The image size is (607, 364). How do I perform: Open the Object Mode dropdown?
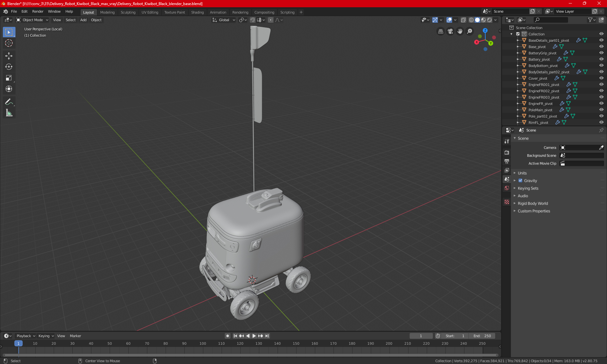32,20
